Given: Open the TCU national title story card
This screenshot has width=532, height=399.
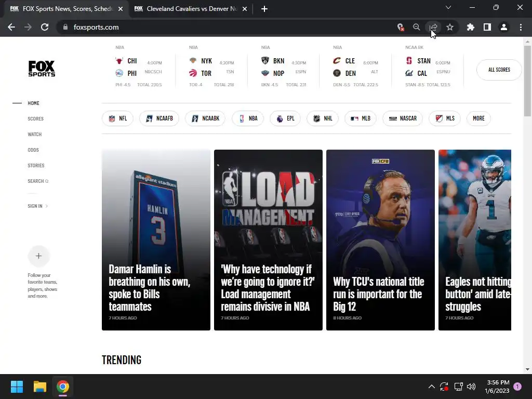Looking at the screenshot, I should 380,240.
